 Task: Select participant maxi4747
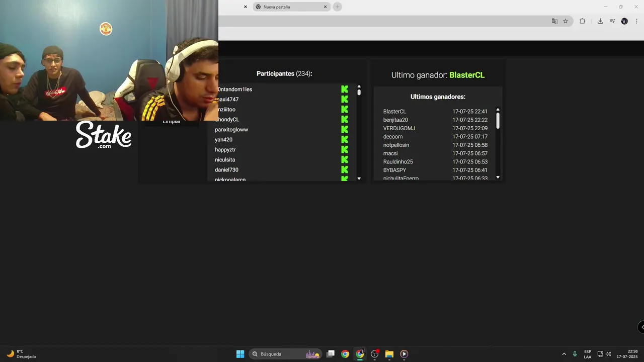pyautogui.click(x=227, y=100)
